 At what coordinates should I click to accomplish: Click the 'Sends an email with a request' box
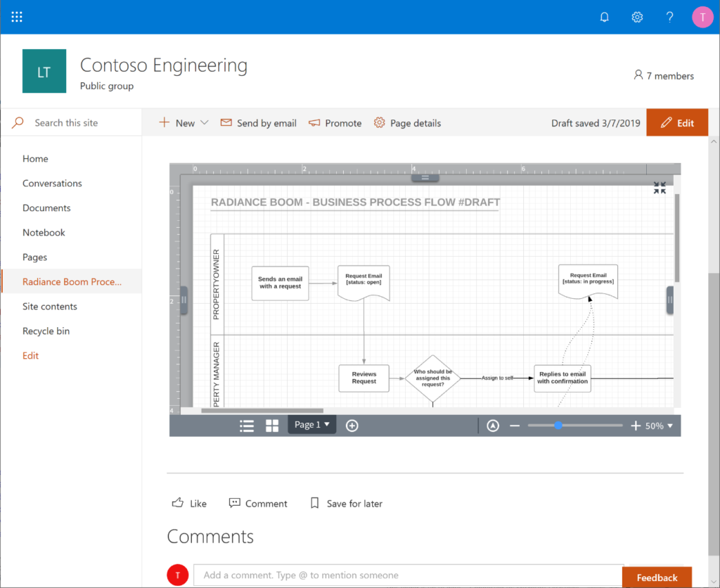(x=280, y=283)
